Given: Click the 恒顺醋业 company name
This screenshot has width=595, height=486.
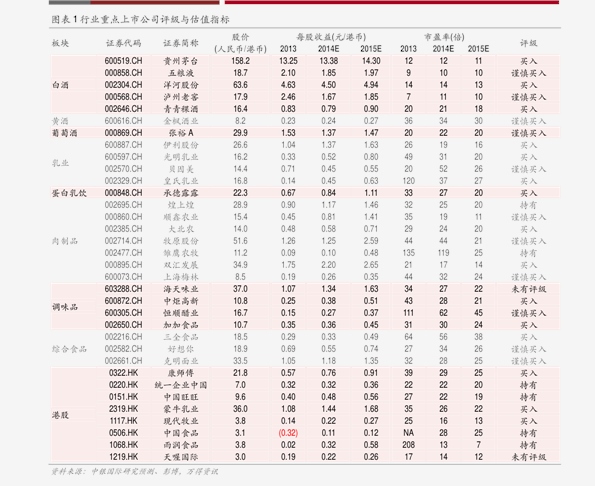Looking at the screenshot, I should [x=181, y=313].
